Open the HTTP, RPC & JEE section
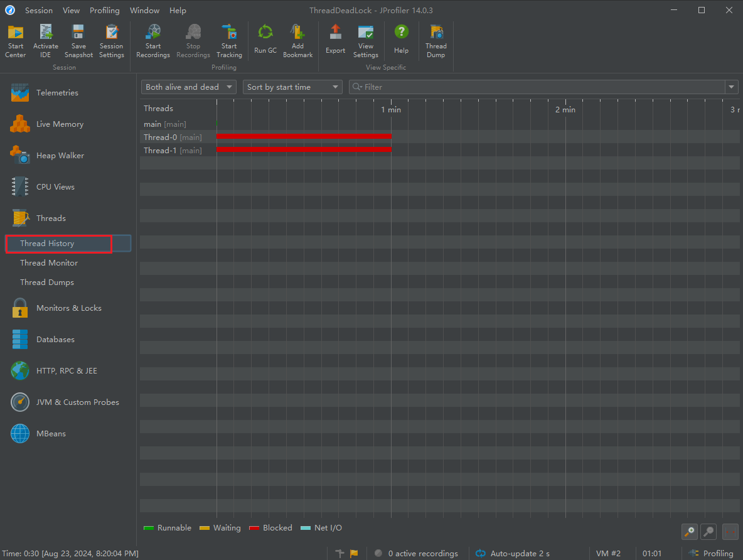Viewport: 743px width, 560px height. [68, 371]
